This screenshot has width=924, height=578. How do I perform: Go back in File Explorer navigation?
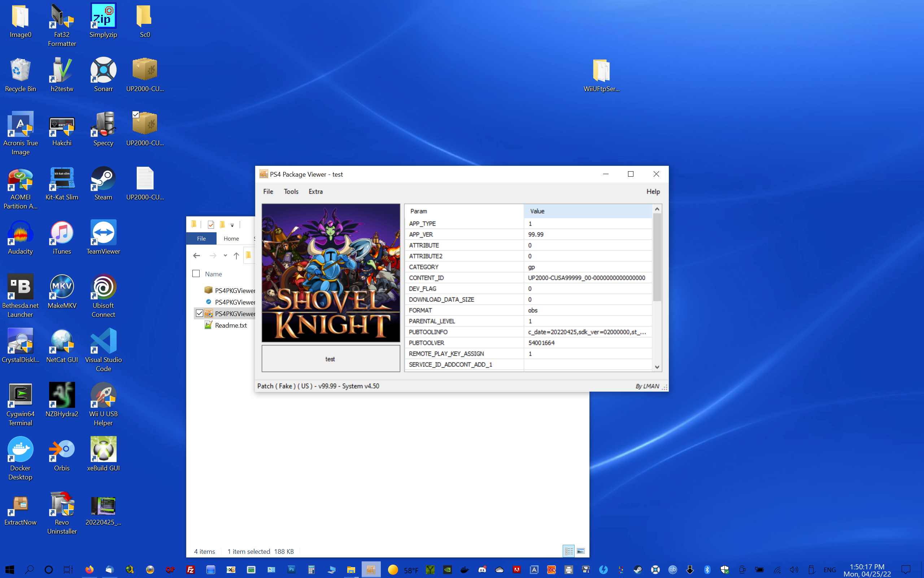pyautogui.click(x=197, y=255)
